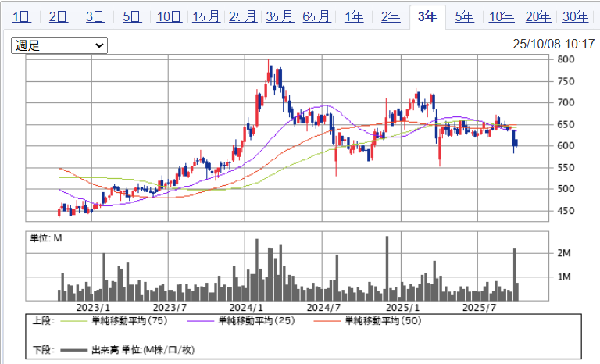Expand the 週足 candle interval dropdown
The height and width of the screenshot is (364, 600).
[59, 46]
